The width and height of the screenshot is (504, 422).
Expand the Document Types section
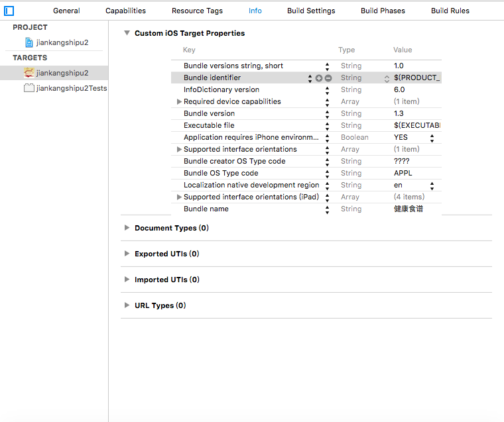tap(127, 228)
